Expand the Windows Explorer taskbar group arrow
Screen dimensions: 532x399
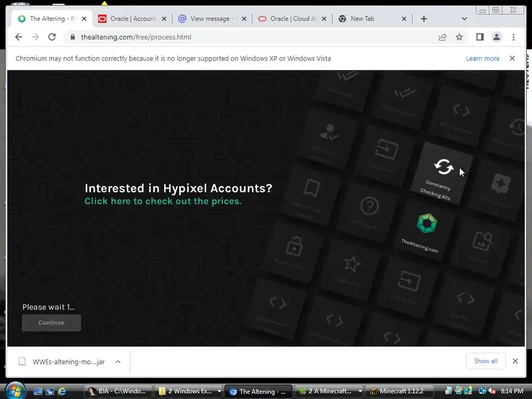[219, 391]
